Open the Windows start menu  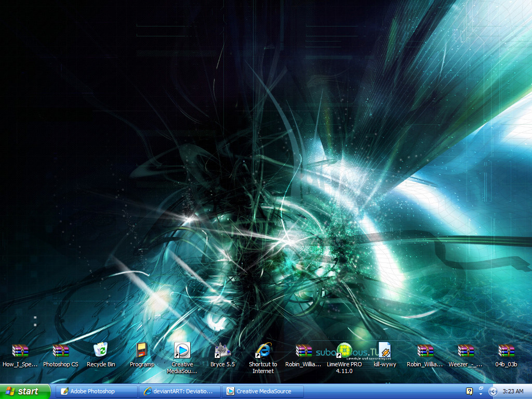point(25,391)
